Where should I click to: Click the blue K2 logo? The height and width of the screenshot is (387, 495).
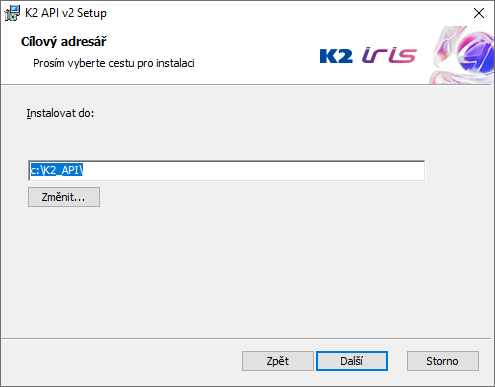(336, 56)
